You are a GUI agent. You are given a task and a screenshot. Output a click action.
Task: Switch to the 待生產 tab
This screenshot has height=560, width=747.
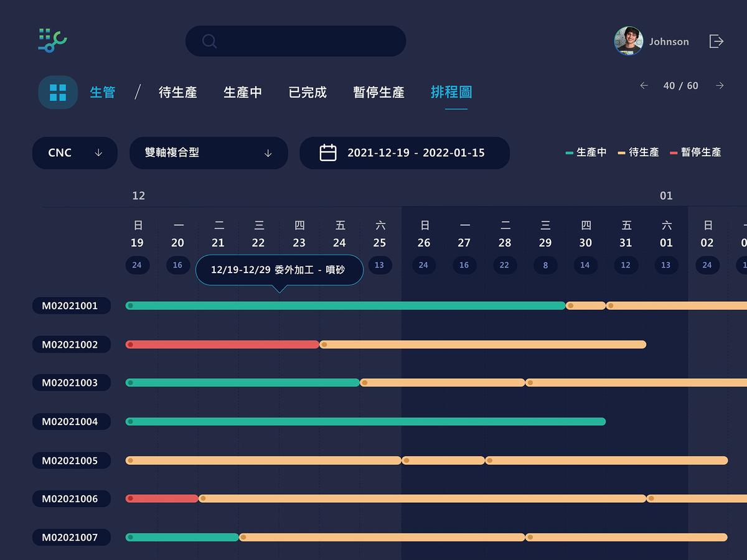[178, 93]
